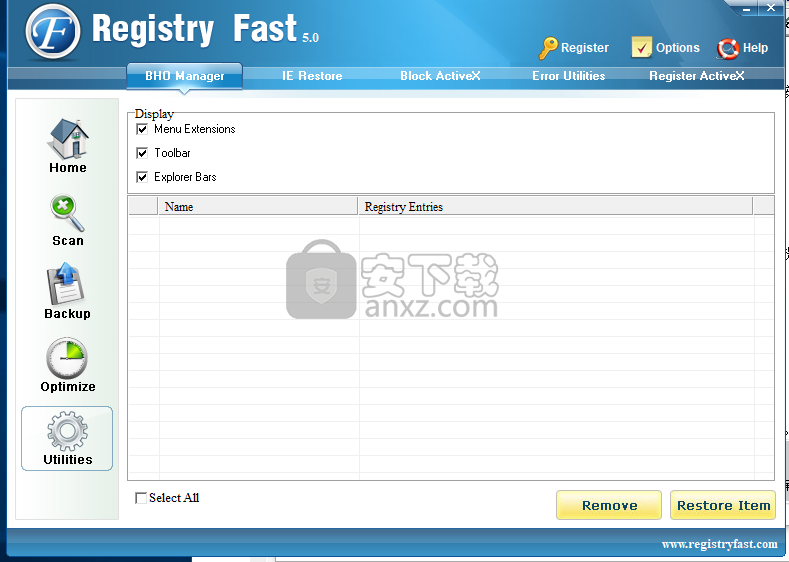Sort by the Registry Entries column header
The image size is (789, 562).
(556, 206)
